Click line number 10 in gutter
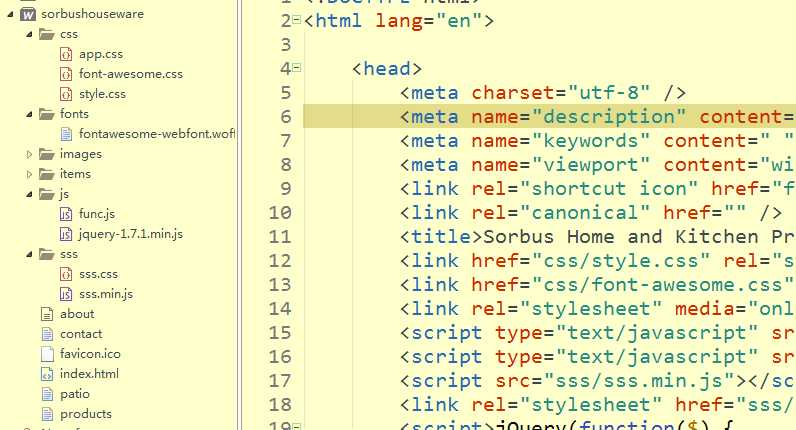 point(280,212)
